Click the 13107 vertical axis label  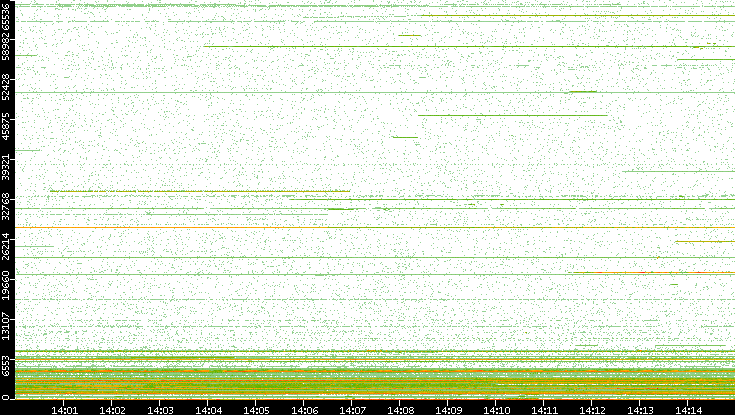(6, 326)
